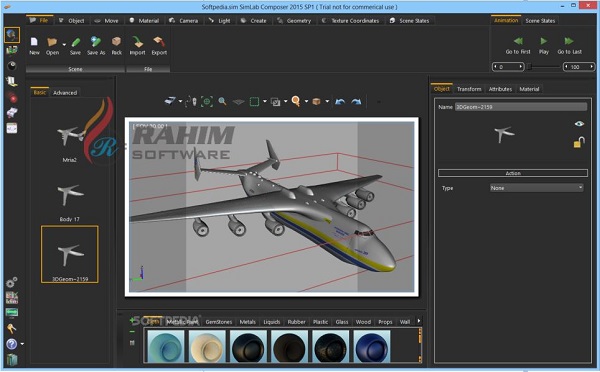Click the Open folder icon
Viewport: 600px width, 372px height.
pos(52,41)
